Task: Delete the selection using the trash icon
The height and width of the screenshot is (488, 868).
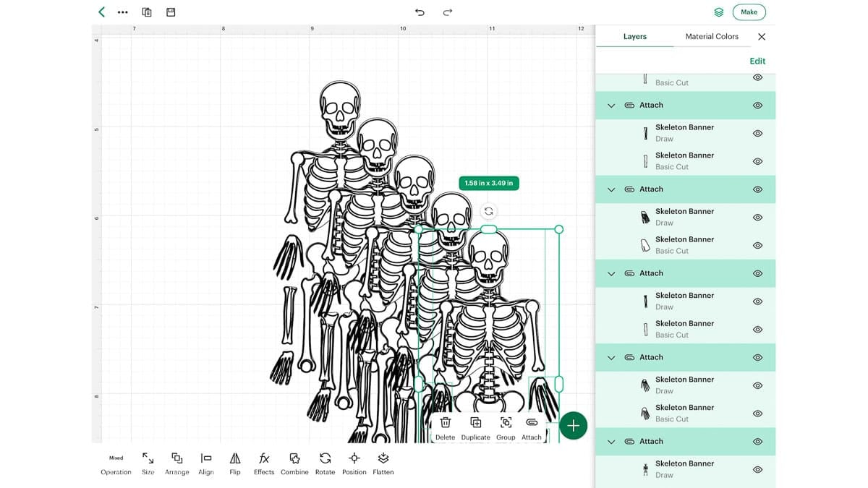Action: [446, 428]
